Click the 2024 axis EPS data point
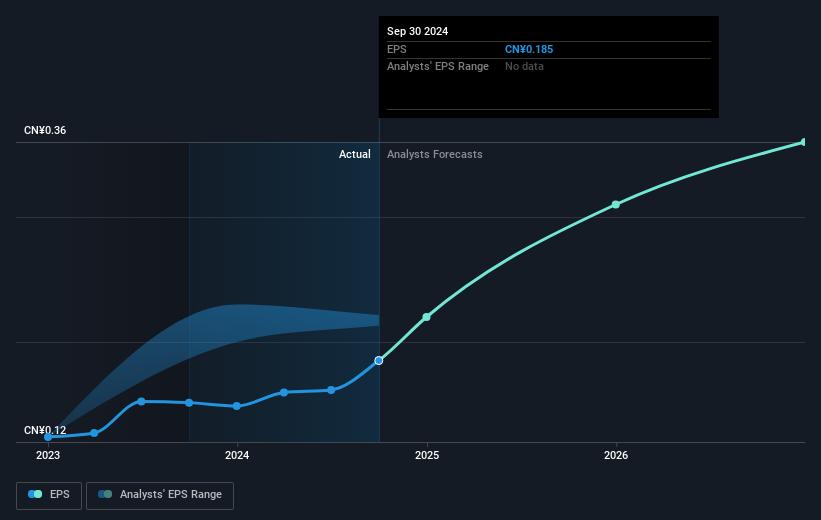Viewport: 821px width, 520px height. coord(237,406)
